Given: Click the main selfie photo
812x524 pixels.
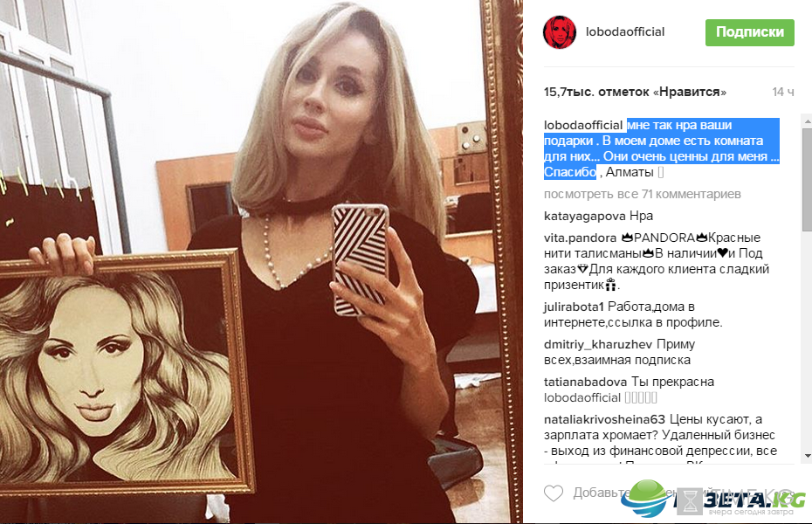Looking at the screenshot, I should pyautogui.click(x=262, y=261).
